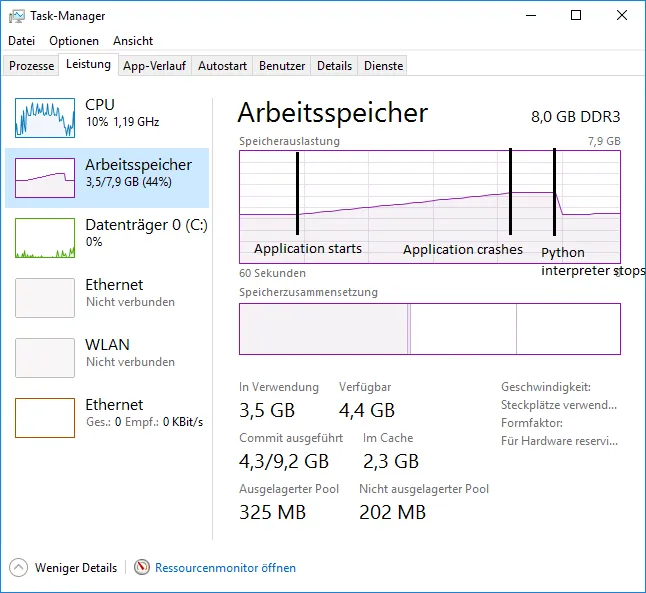This screenshot has height=593, width=646.
Task: Switch to the Prozesse tab
Action: pyautogui.click(x=32, y=66)
